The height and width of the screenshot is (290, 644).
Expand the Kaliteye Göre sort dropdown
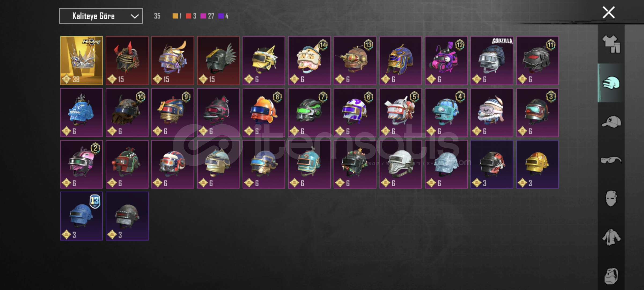click(x=101, y=16)
